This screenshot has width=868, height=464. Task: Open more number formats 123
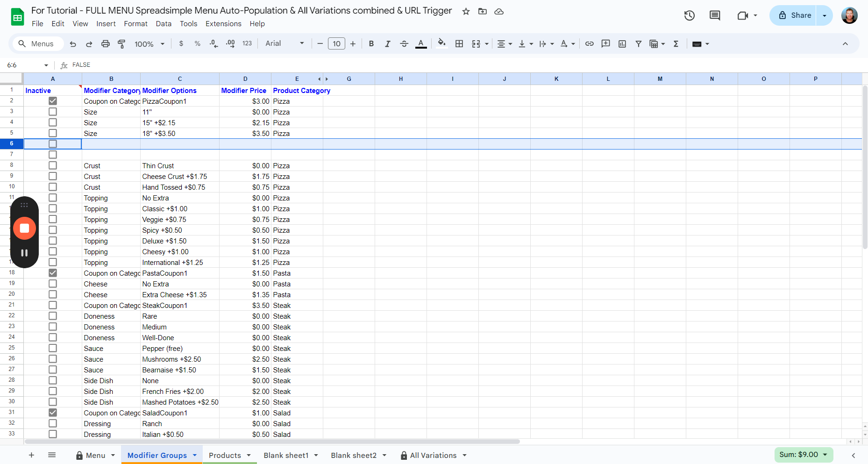tap(247, 43)
